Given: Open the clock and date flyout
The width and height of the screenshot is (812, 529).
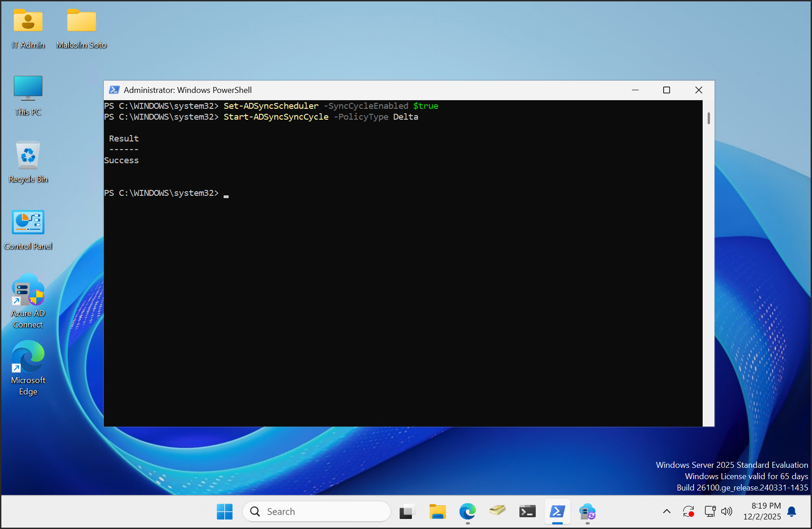Looking at the screenshot, I should point(762,511).
